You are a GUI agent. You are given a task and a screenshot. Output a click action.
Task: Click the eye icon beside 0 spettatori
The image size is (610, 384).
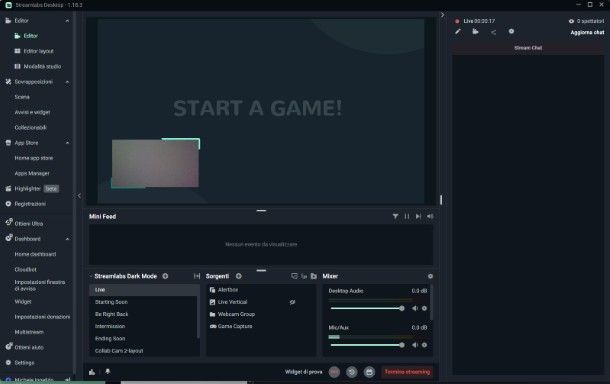tap(571, 21)
